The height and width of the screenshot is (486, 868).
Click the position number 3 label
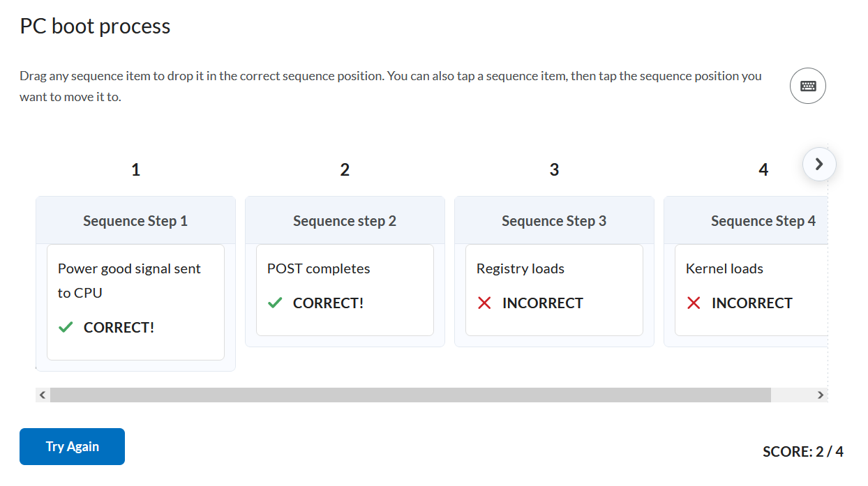pos(554,169)
